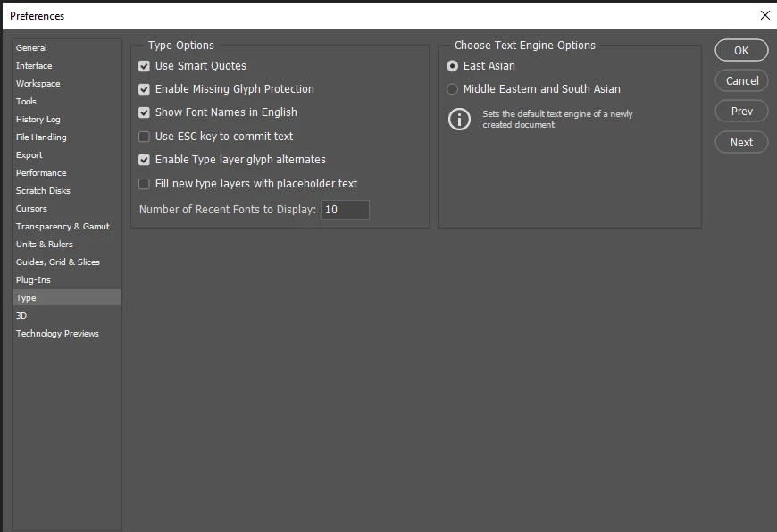Image resolution: width=777 pixels, height=532 pixels.
Task: Confirm preferences with OK button
Action: [x=741, y=51]
